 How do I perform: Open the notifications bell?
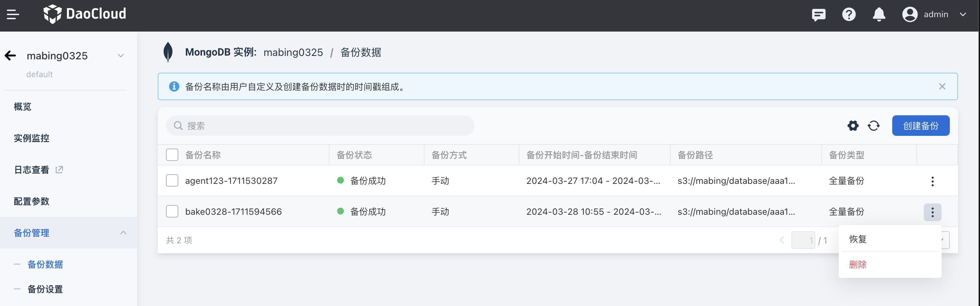[879, 14]
